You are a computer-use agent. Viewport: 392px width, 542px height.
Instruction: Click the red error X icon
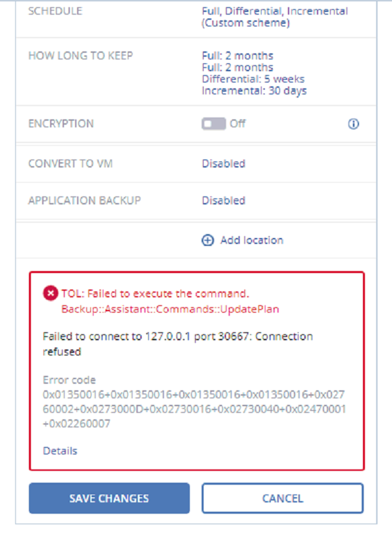(51, 293)
